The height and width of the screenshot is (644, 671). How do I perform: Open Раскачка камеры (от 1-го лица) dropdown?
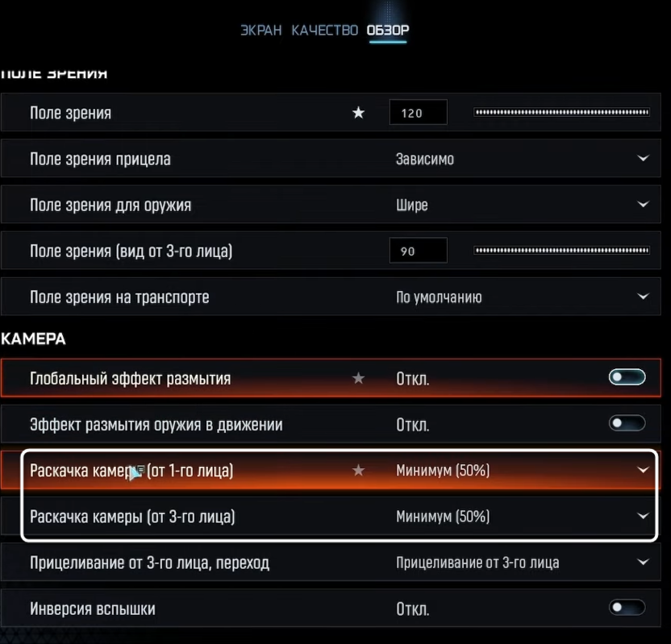coord(642,470)
